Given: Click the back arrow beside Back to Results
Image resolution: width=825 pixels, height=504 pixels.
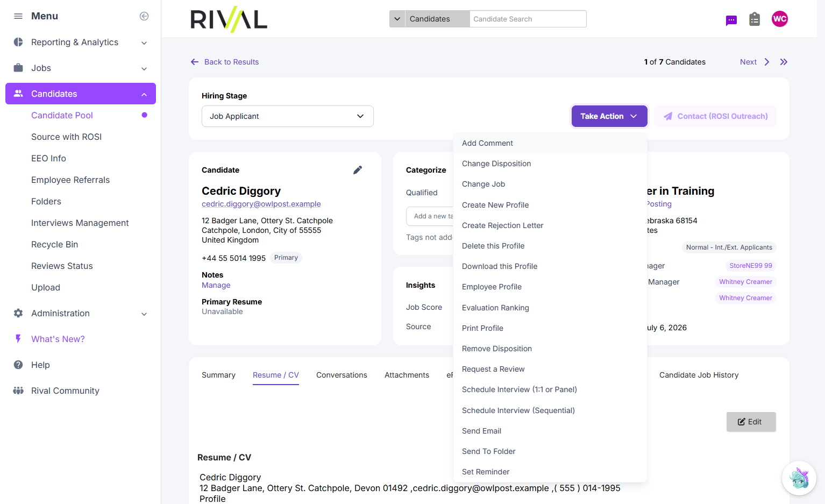Looking at the screenshot, I should click(195, 62).
